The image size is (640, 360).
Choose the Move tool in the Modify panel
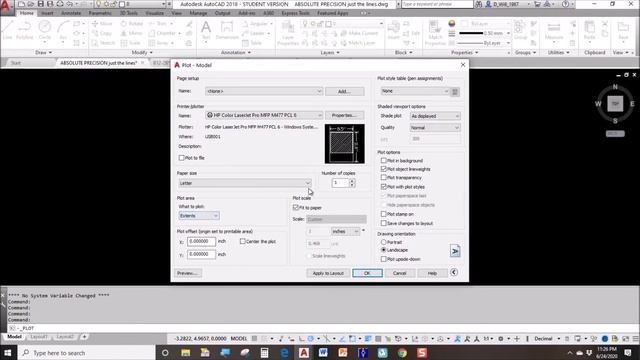102,24
